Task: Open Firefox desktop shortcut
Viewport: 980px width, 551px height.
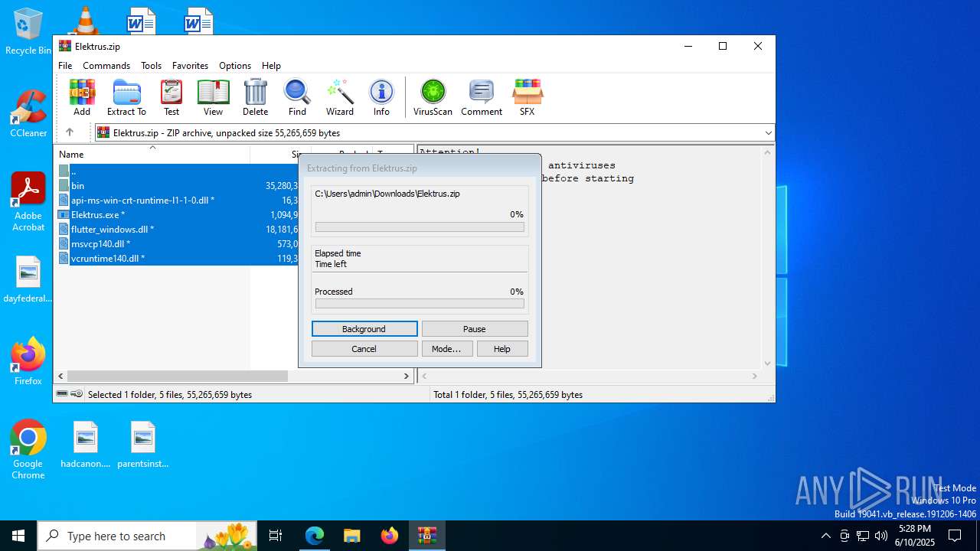Action: coord(28,361)
